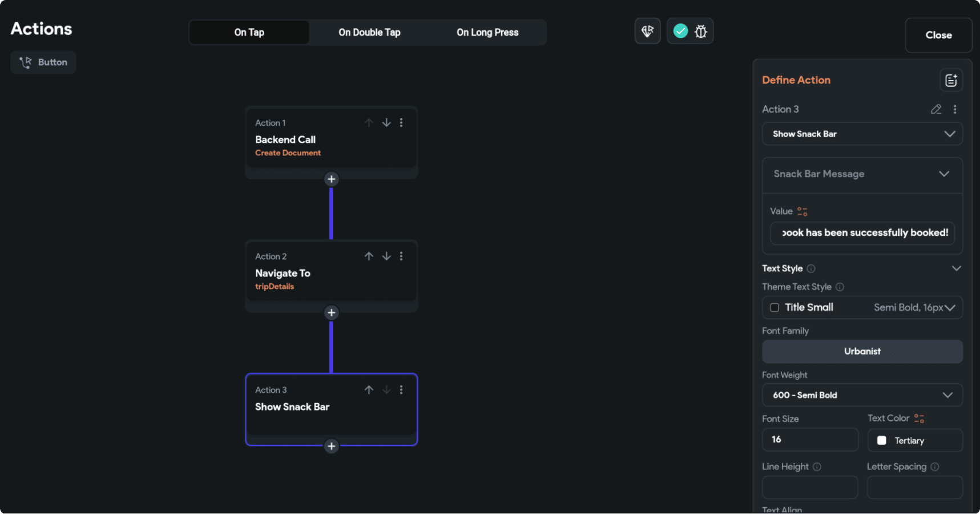Switch to the On Double Tap tab

coord(369,32)
